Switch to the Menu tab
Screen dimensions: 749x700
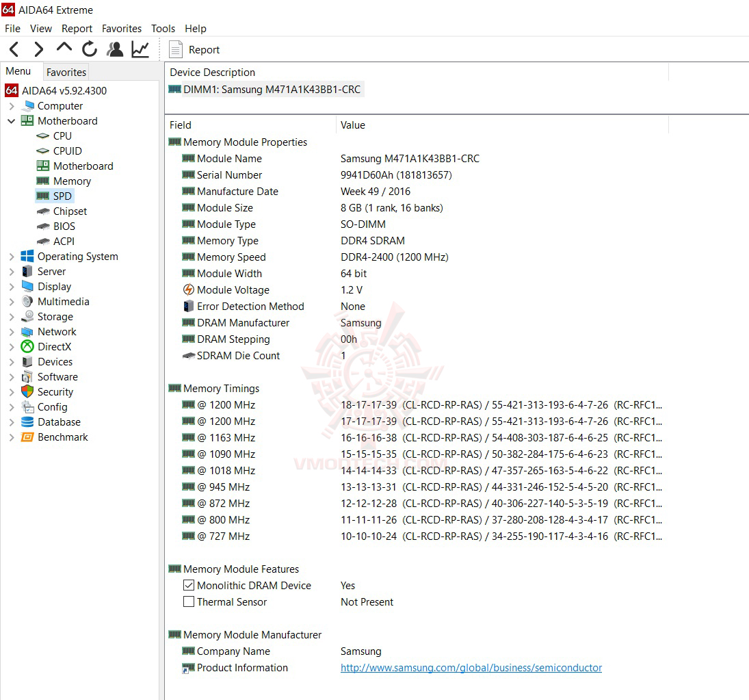click(x=18, y=71)
